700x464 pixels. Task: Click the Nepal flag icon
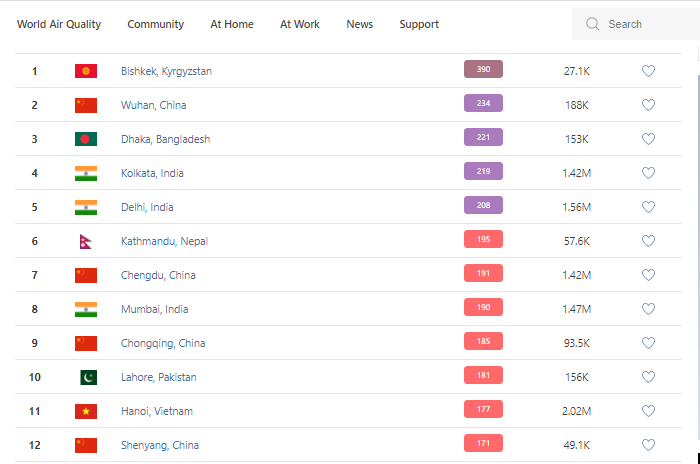pos(86,241)
